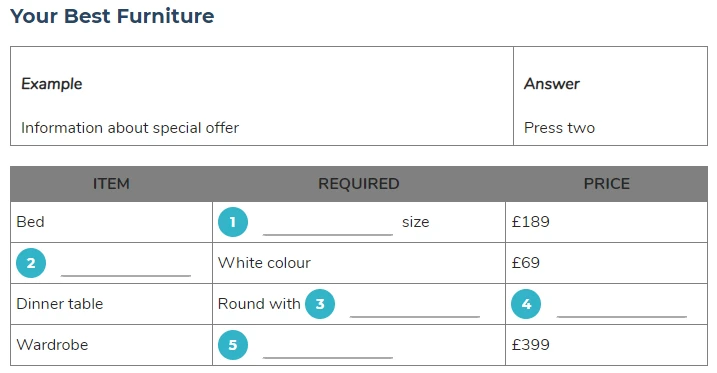This screenshot has height=373, width=717.
Task: Select the 'Your Best Furniture' heading
Action: click(x=112, y=16)
